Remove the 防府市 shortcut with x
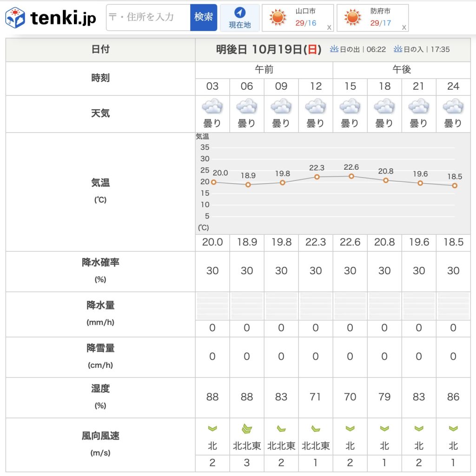 (404, 27)
